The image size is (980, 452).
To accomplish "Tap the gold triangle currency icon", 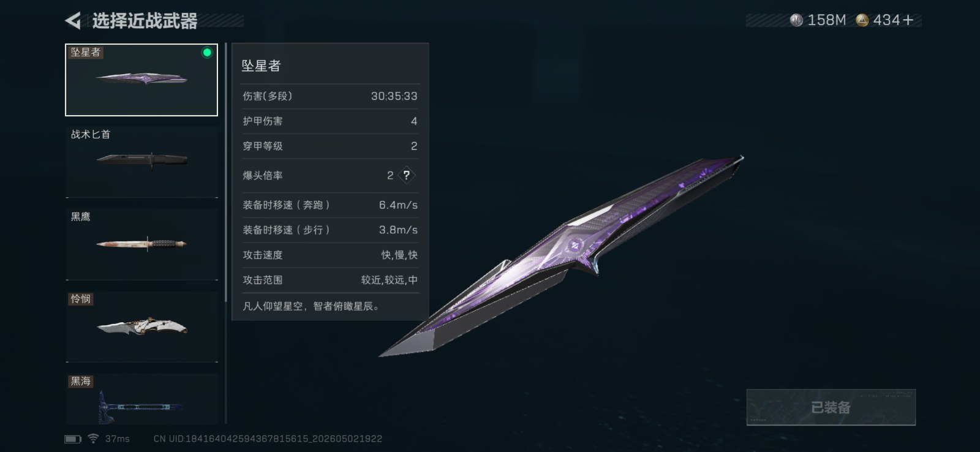I will click(x=862, y=20).
